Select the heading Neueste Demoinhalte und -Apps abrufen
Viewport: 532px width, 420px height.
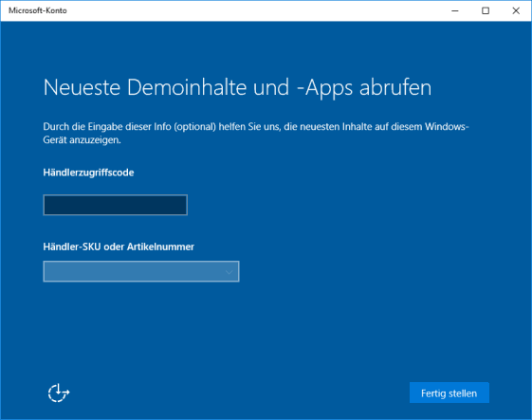tap(237, 88)
